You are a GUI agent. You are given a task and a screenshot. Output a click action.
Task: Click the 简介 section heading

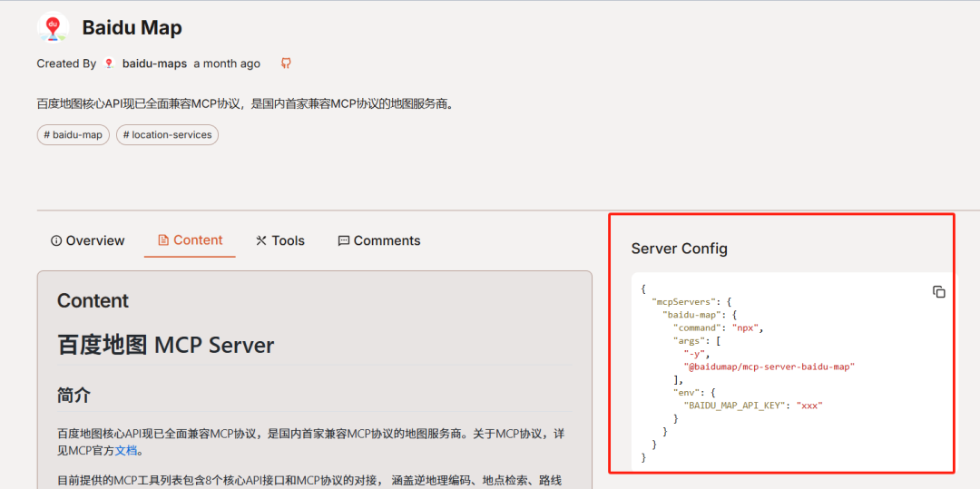[x=73, y=395]
